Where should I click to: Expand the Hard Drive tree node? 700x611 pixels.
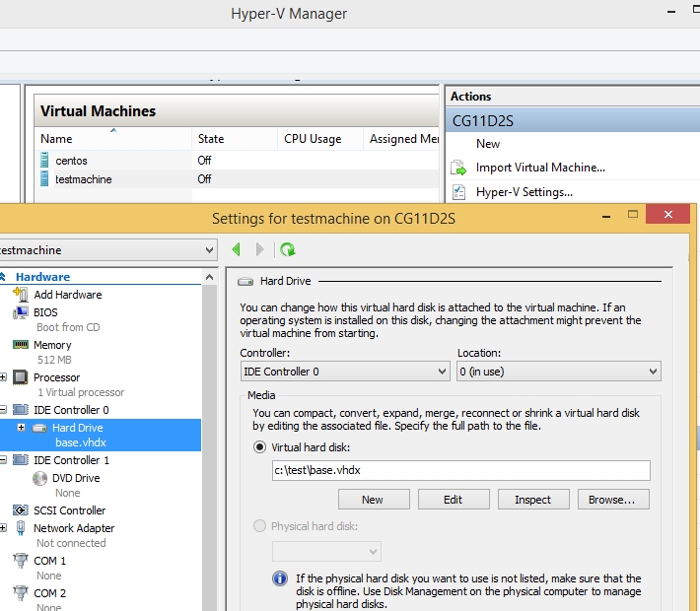click(21, 428)
